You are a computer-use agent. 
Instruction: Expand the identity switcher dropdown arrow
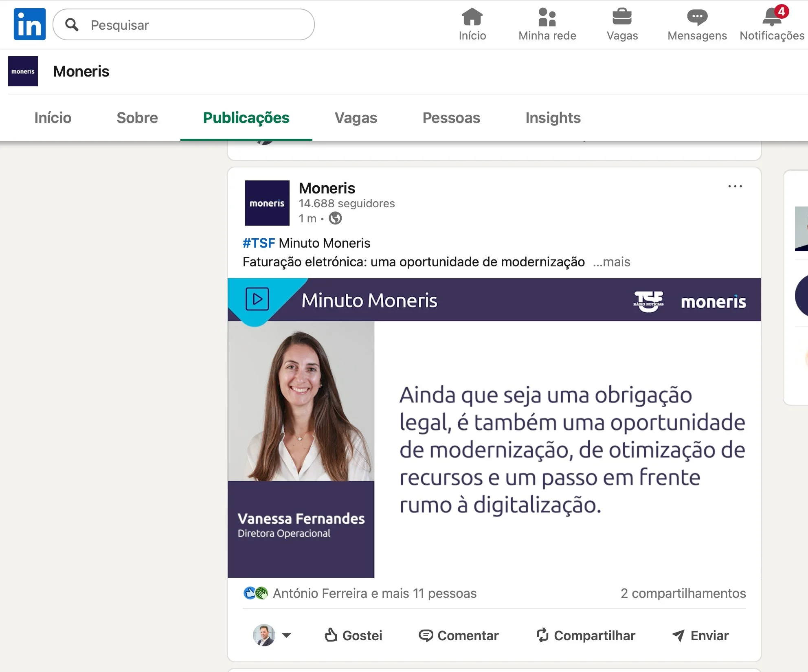286,635
